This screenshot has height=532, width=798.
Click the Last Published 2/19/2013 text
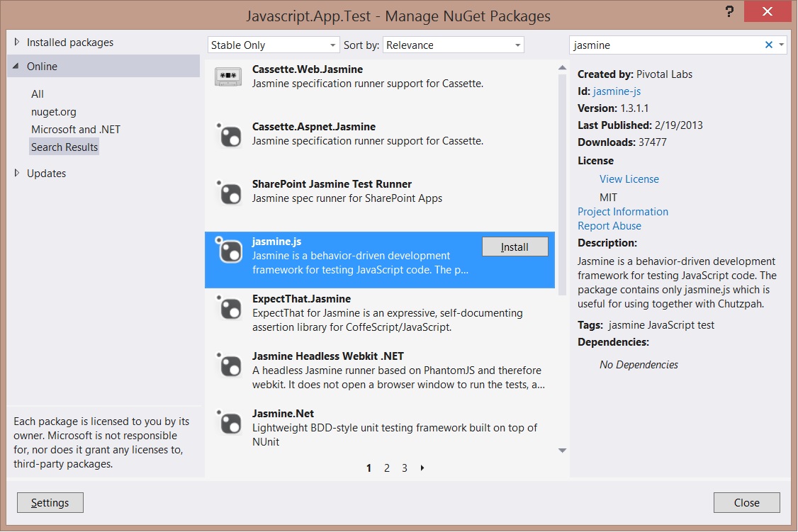pyautogui.click(x=640, y=125)
